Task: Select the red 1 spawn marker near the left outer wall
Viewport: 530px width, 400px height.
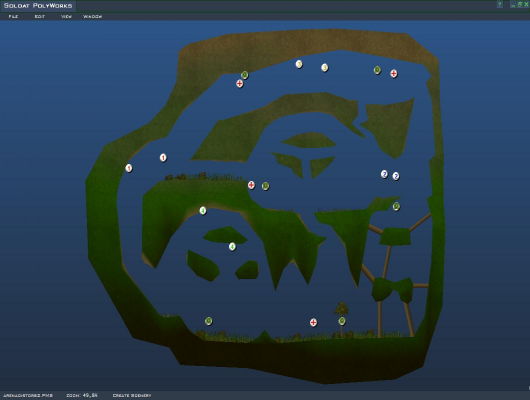Action: pos(129,168)
